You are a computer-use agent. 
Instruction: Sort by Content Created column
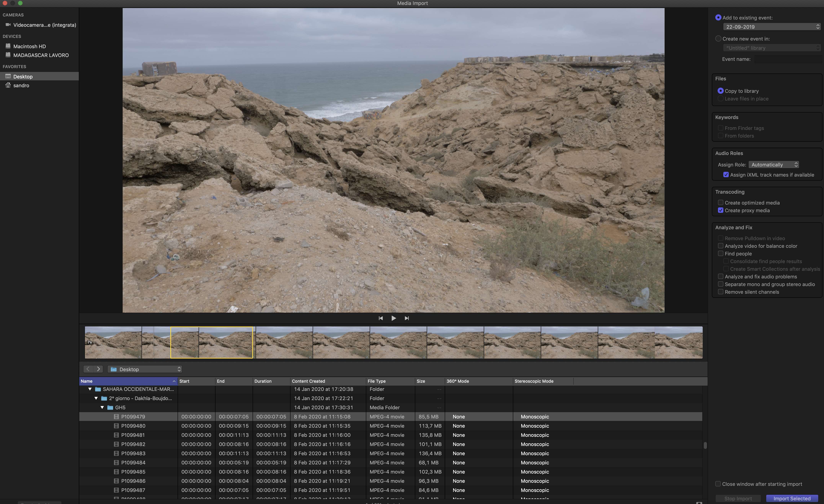coord(328,381)
